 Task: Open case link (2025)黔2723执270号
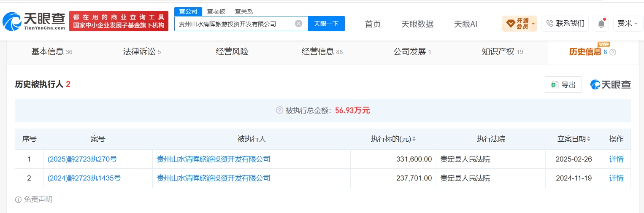pos(82,159)
